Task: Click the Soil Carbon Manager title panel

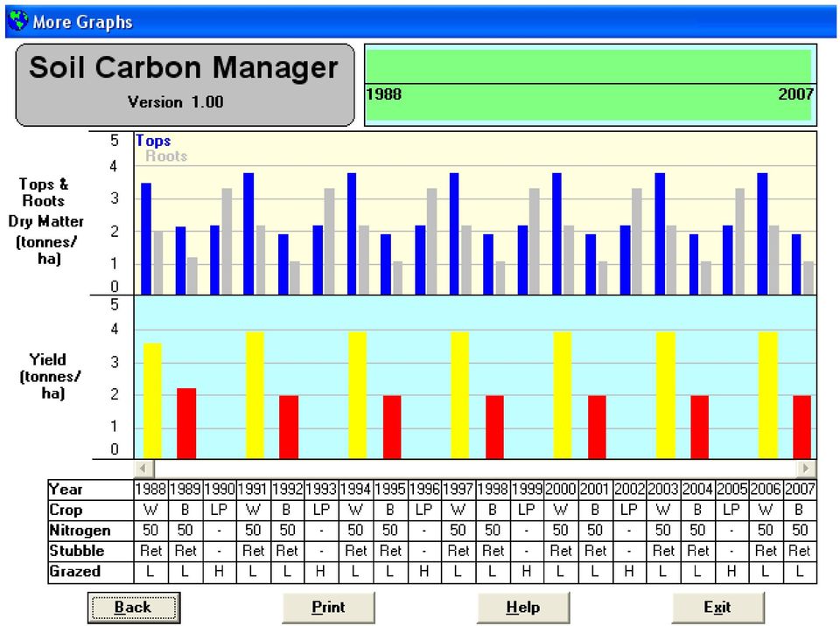Action: click(185, 85)
